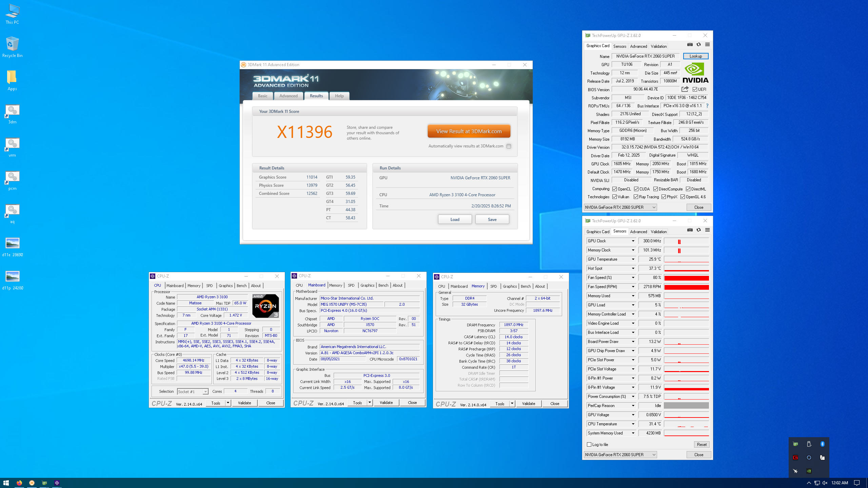Open Sensors tab in top GPU-Z window

tap(620, 46)
